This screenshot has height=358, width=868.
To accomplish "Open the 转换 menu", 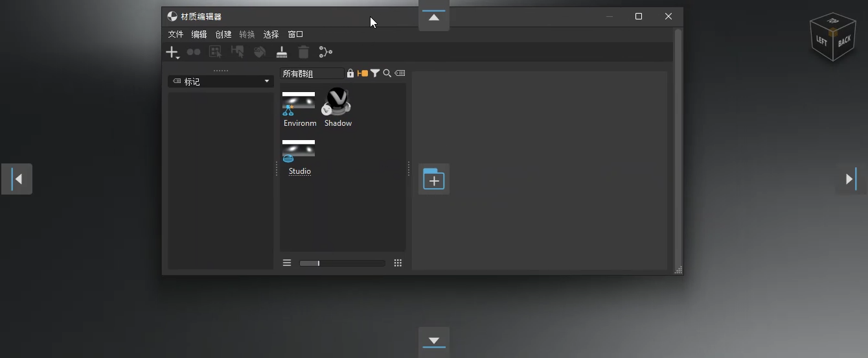I will point(247,34).
